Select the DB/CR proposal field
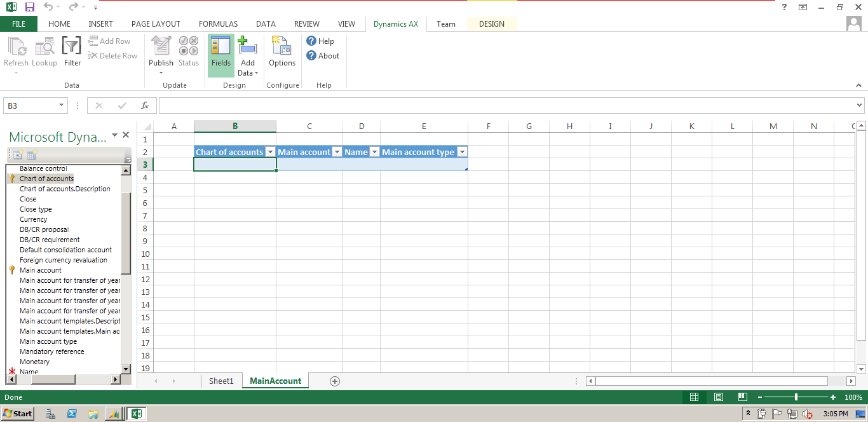This screenshot has height=422, width=868. 44,229
